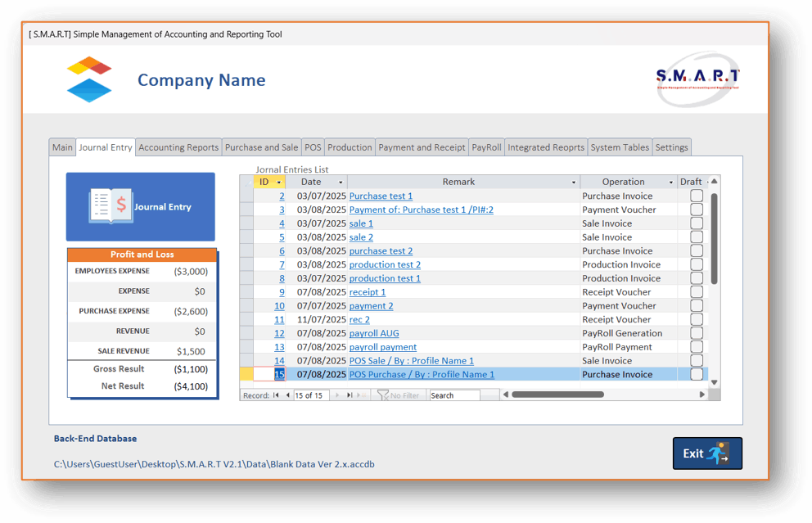Screen dimensions: 812x523
Task: Open the POS tab
Action: click(313, 147)
